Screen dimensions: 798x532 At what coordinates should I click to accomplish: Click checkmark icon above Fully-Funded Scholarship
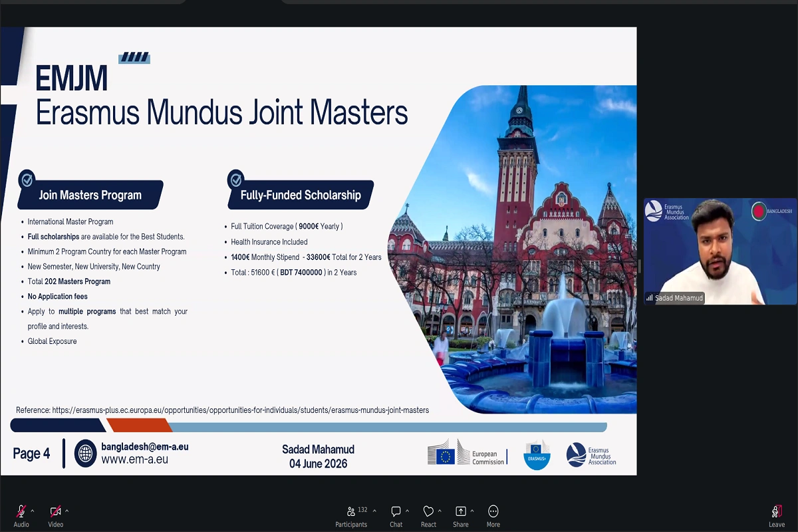click(x=235, y=180)
